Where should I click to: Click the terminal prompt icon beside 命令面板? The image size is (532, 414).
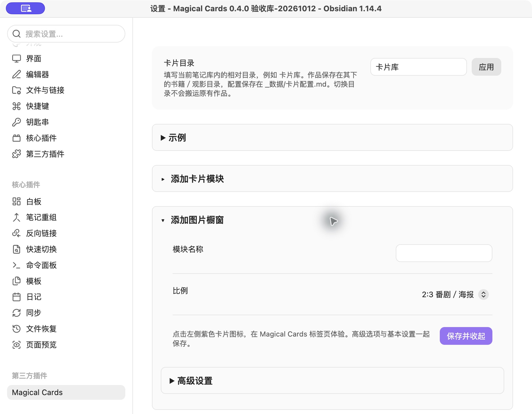pos(17,265)
